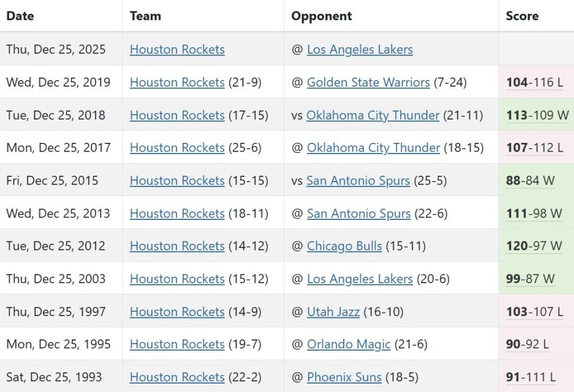Open Houston Rockets link in 2025 row
Screen dimensions: 574x392
click(x=177, y=50)
